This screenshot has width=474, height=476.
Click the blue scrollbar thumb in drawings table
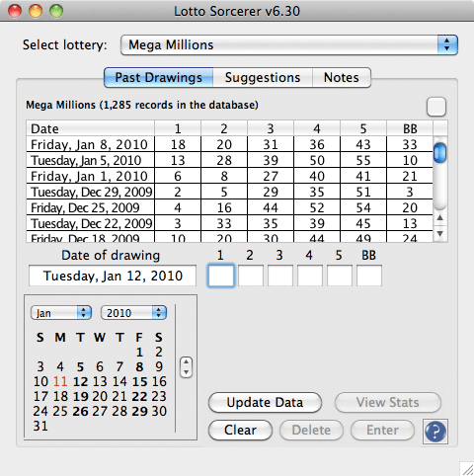(x=439, y=153)
